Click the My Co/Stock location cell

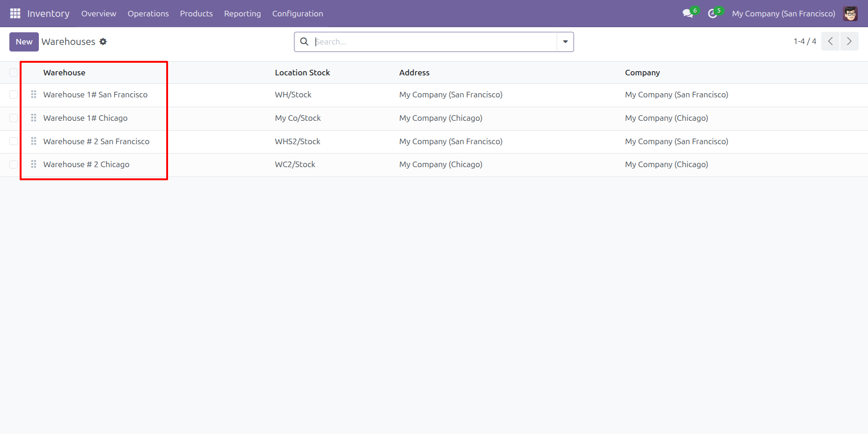click(x=298, y=118)
